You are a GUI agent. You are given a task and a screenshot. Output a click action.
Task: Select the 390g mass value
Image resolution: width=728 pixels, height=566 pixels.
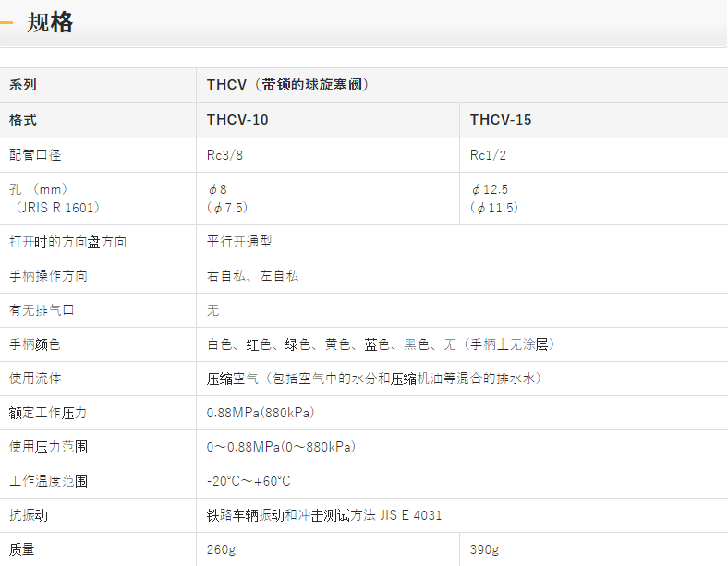(484, 549)
